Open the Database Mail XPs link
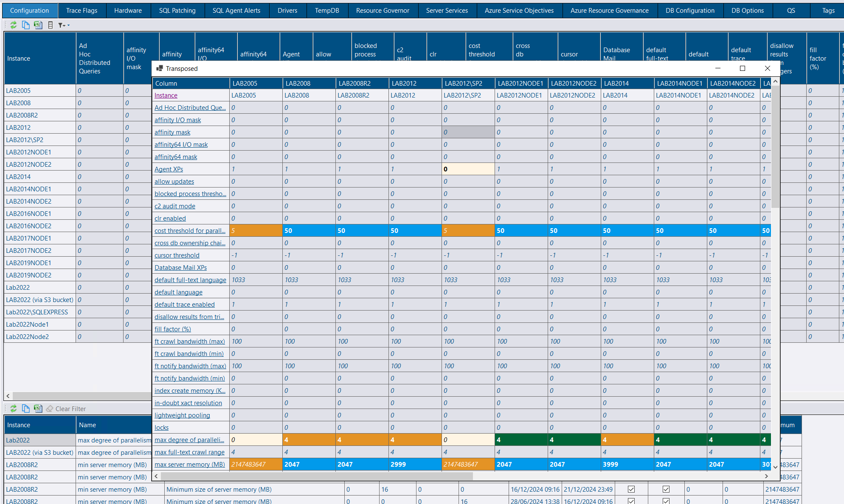The height and width of the screenshot is (504, 844). coord(181,268)
